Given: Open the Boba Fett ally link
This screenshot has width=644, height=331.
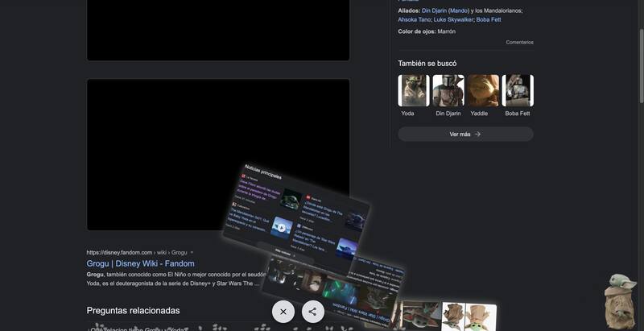Looking at the screenshot, I should point(489,19).
